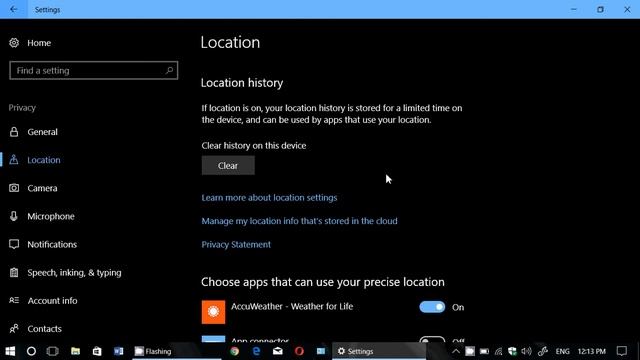Image resolution: width=640 pixels, height=360 pixels.
Task: Select Contacts in Privacy list
Action: pos(44,329)
